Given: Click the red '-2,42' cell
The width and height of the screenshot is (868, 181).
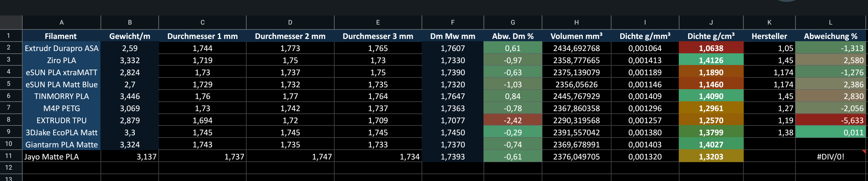Looking at the screenshot, I should [x=513, y=120].
